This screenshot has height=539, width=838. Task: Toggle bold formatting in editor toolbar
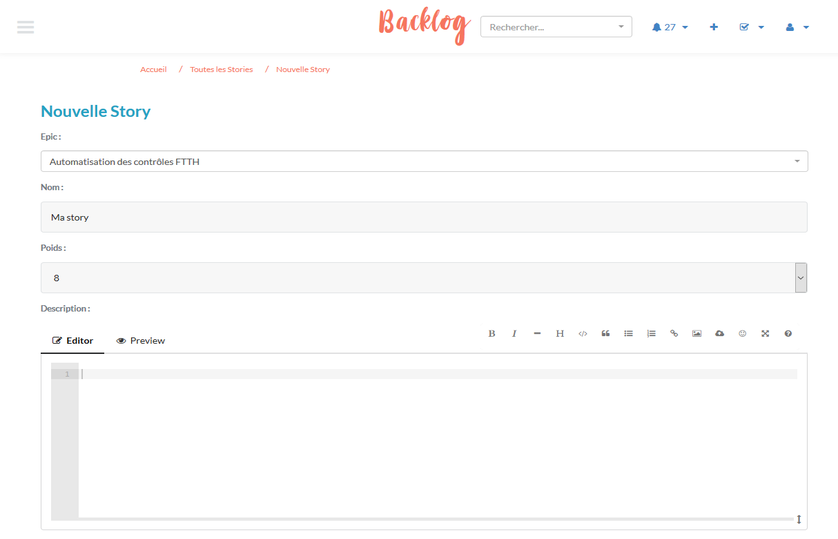coord(491,334)
